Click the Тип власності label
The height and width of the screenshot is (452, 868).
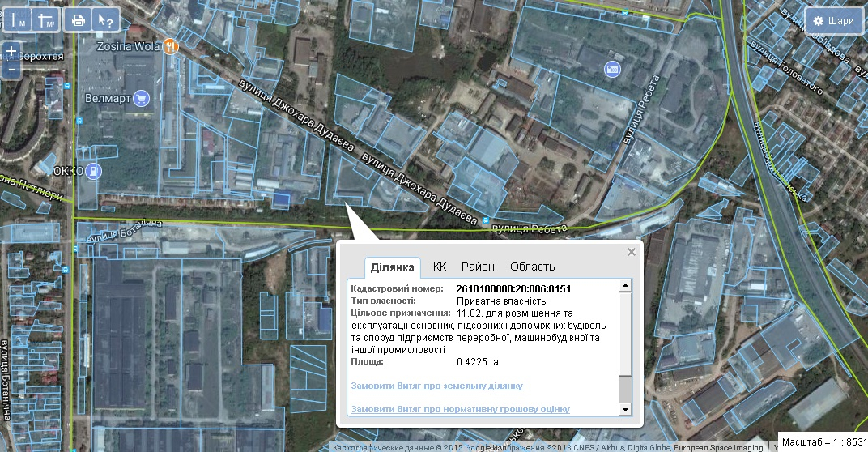tap(384, 301)
